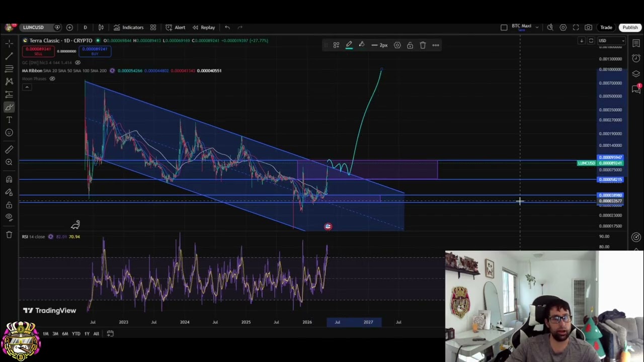Open the Alerts panel in right sidebar

tap(636, 58)
